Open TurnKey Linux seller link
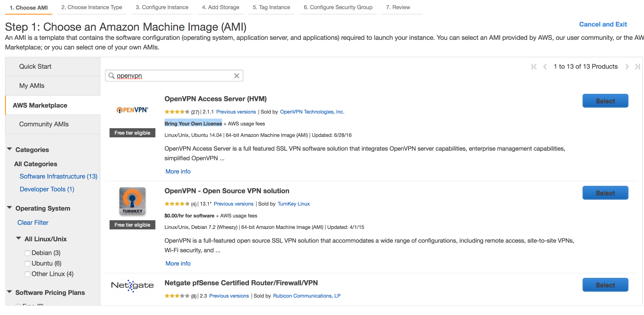Screen dimensions: 644x315 click(294, 204)
